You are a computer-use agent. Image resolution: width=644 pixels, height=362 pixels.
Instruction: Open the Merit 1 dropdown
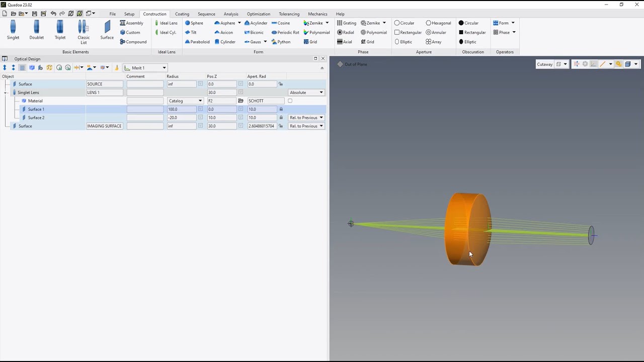coord(145,68)
